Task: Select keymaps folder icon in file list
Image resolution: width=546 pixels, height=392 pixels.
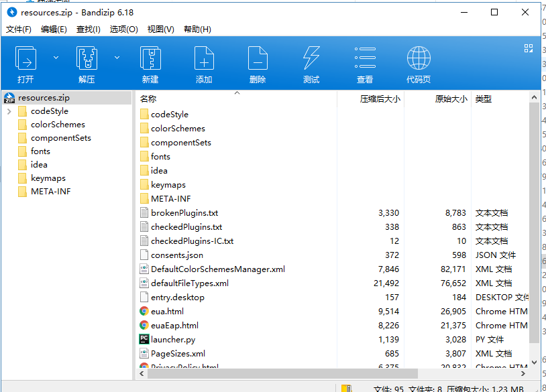Action: tap(144, 185)
